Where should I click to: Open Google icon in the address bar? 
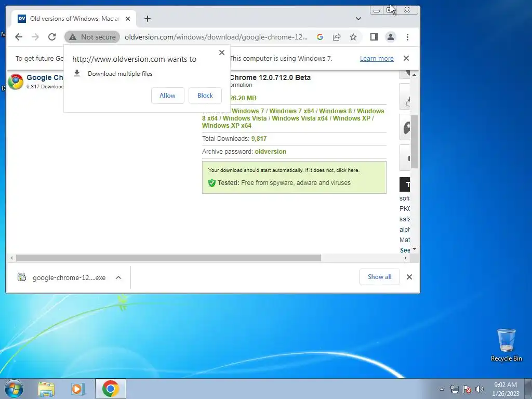[320, 37]
